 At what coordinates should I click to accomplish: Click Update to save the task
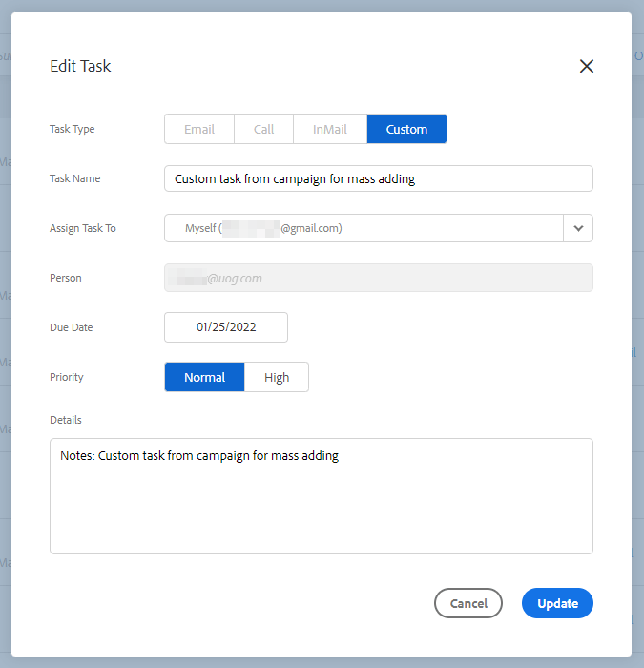pos(557,603)
